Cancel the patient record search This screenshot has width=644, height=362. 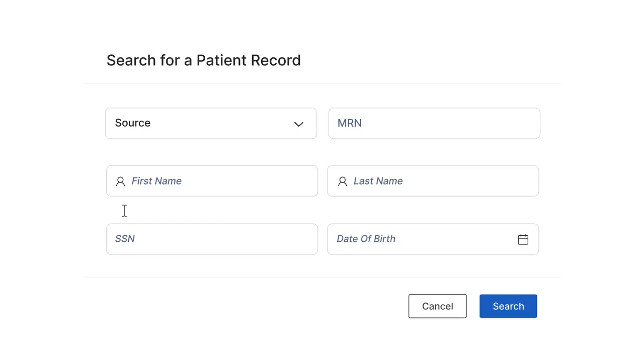[x=438, y=306]
